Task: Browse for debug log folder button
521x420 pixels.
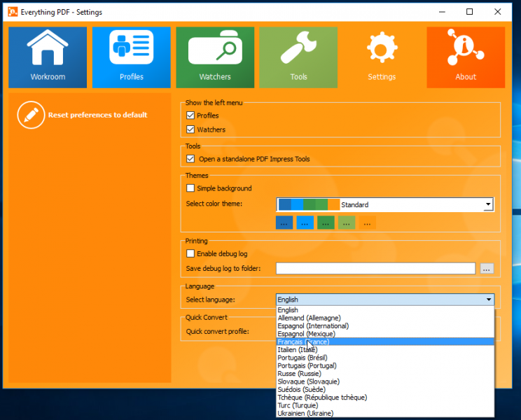Action: tap(487, 269)
